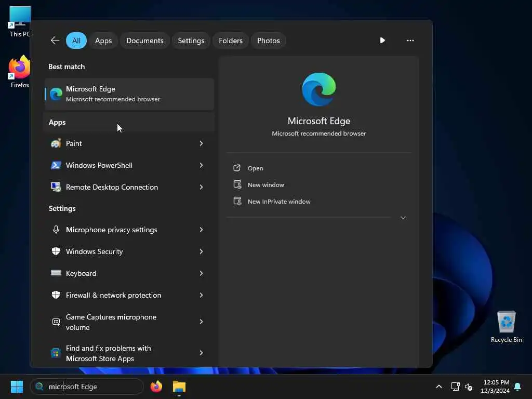The width and height of the screenshot is (532, 399).
Task: Click the microphone icon for privacy settings
Action: click(56, 230)
